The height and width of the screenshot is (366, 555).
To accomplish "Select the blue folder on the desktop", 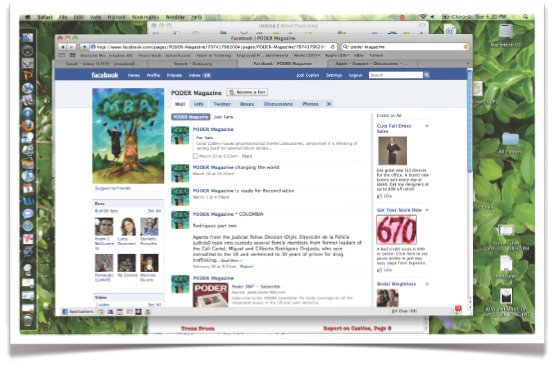I will click(x=510, y=138).
